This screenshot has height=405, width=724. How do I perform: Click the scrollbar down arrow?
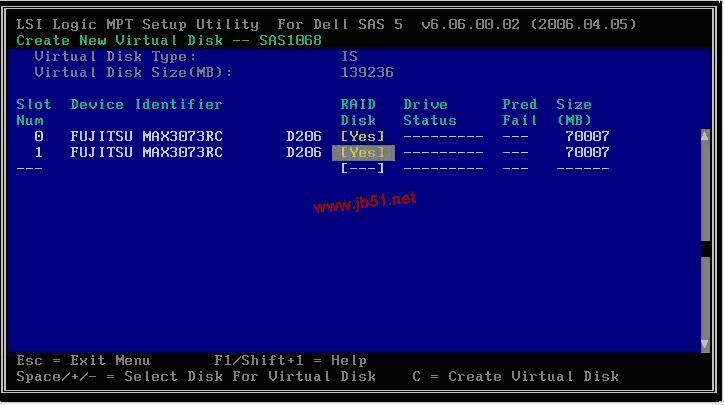tap(705, 344)
